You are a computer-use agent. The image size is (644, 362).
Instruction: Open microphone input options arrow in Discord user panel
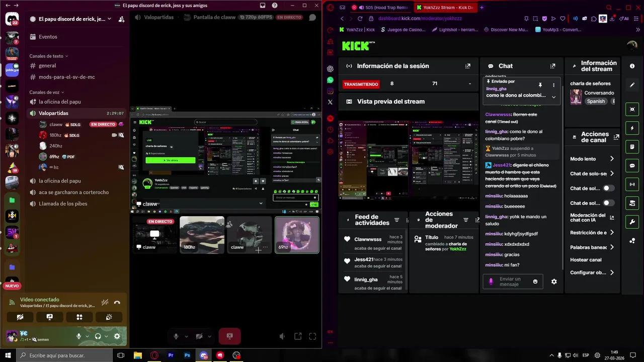click(x=87, y=336)
